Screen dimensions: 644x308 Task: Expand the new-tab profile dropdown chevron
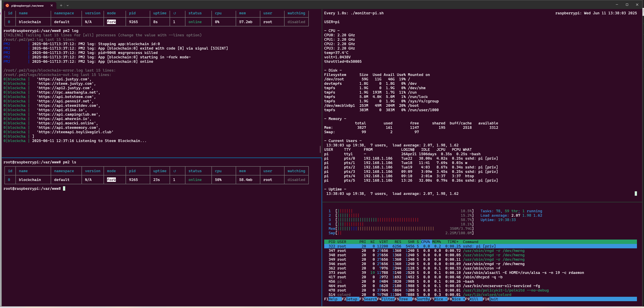click(67, 5)
